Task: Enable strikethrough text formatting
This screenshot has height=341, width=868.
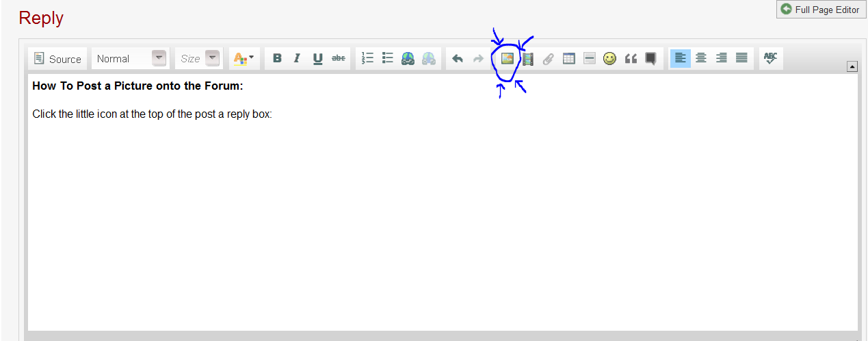Action: tap(338, 59)
